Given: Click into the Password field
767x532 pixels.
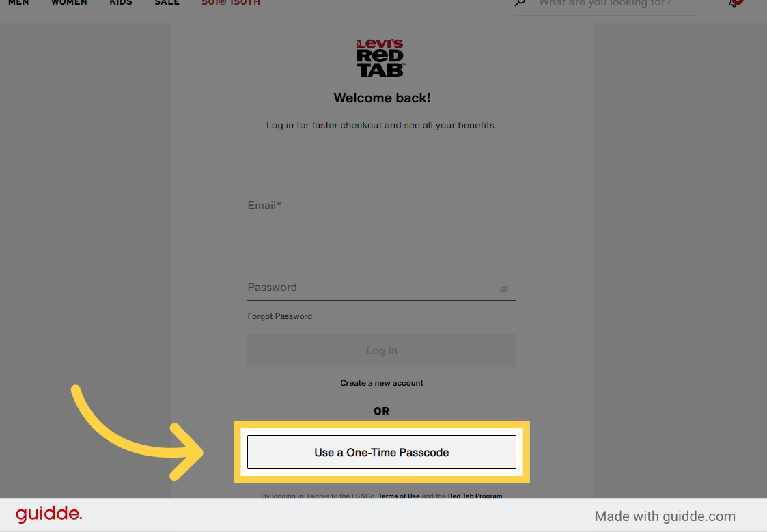Looking at the screenshot, I should click(x=382, y=288).
